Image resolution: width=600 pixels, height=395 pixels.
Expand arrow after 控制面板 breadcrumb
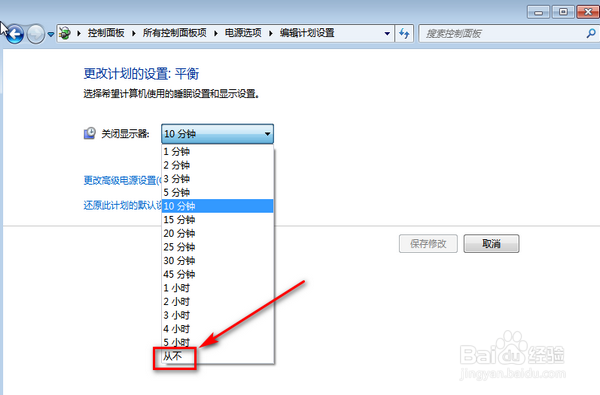click(x=134, y=34)
